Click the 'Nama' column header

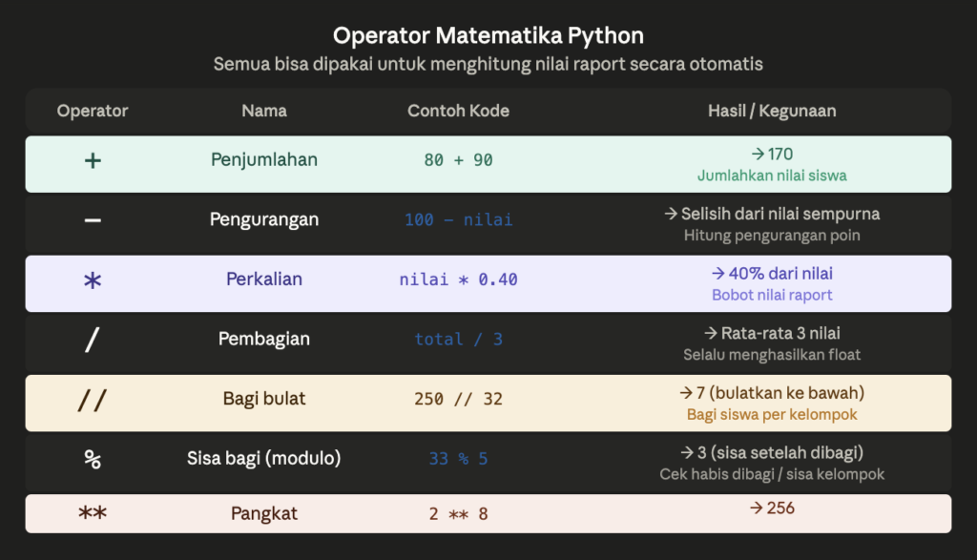coord(264,111)
